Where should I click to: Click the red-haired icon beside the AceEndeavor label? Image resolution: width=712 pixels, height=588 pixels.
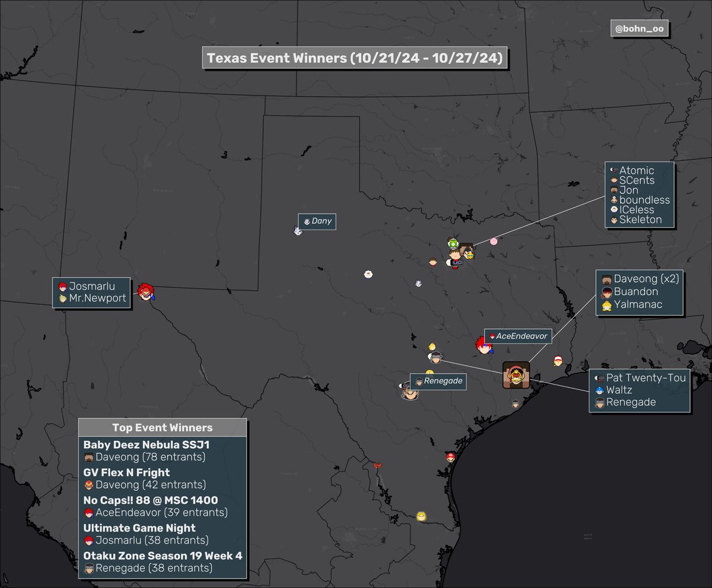[484, 345]
